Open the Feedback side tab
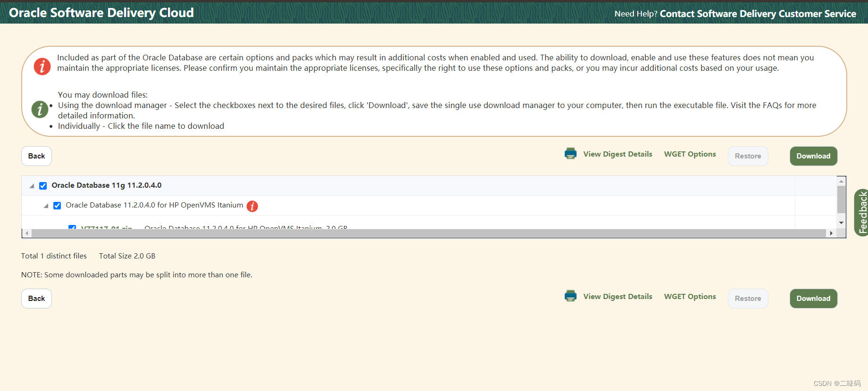 (x=862, y=213)
